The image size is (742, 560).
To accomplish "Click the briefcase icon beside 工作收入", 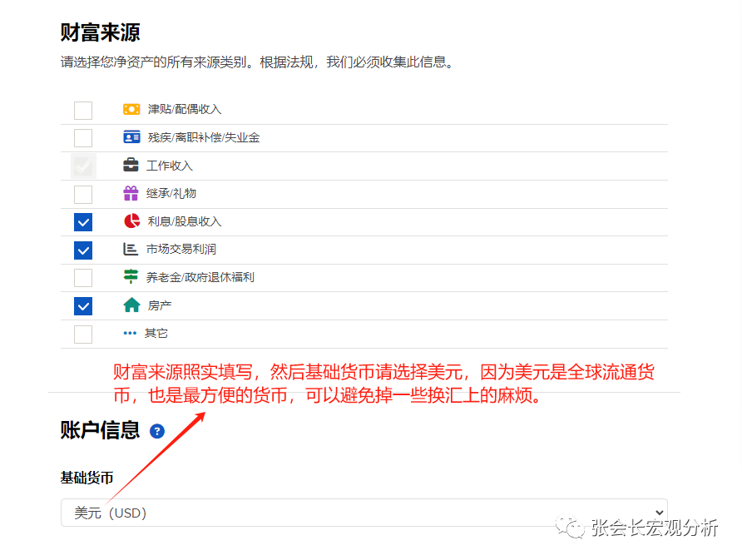I will [131, 166].
